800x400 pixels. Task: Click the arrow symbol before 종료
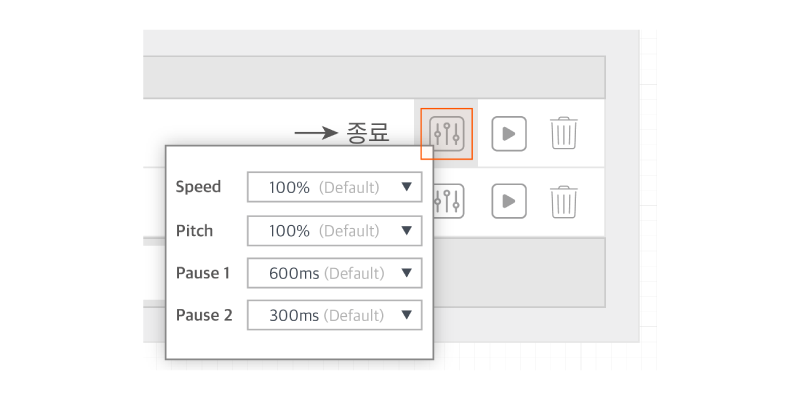tap(314, 133)
